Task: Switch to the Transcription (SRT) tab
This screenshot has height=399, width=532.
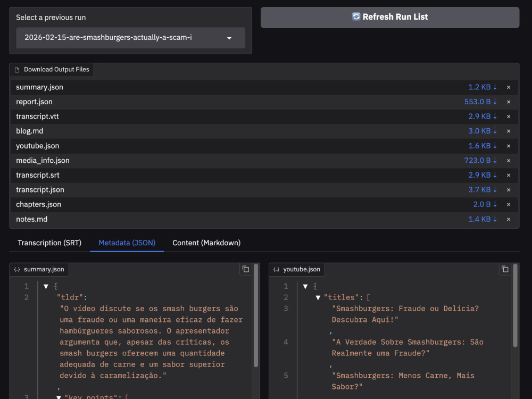Action: pos(49,243)
